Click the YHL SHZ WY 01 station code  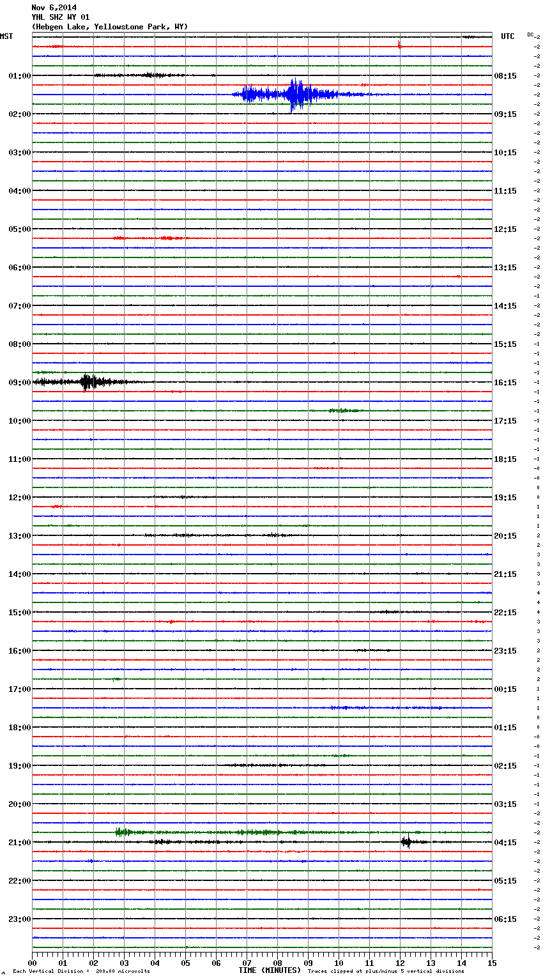pos(61,17)
